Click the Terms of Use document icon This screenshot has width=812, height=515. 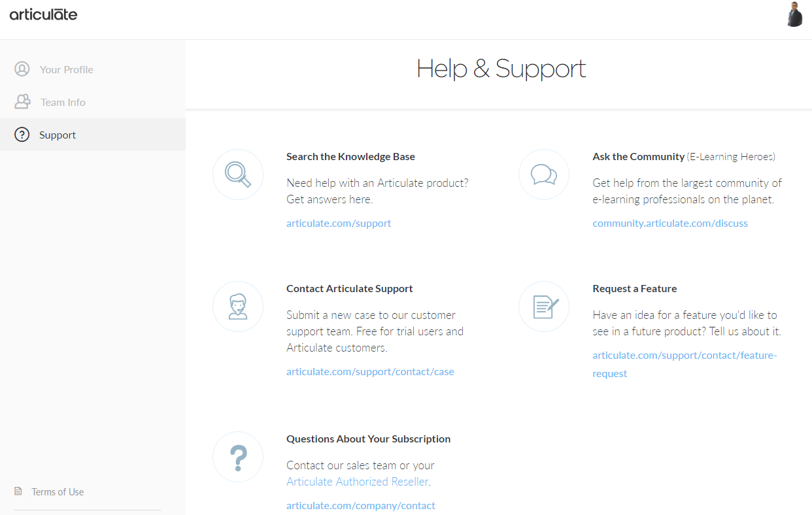pos(18,491)
